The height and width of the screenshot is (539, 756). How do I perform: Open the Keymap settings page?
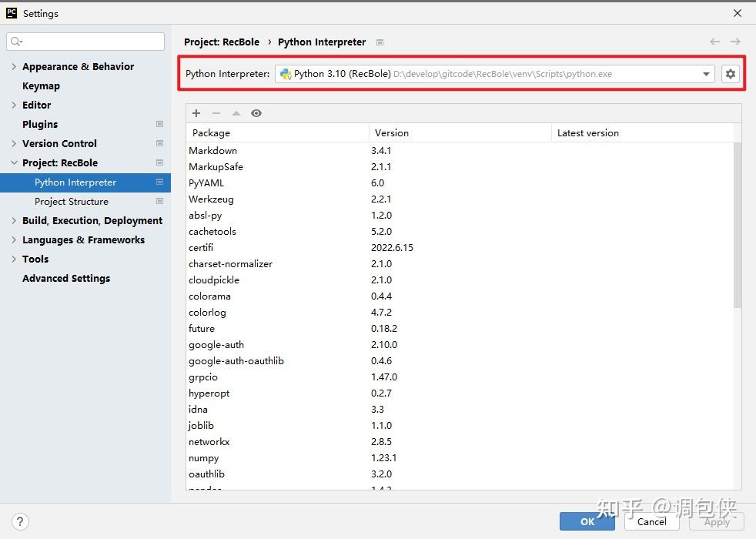click(x=41, y=86)
